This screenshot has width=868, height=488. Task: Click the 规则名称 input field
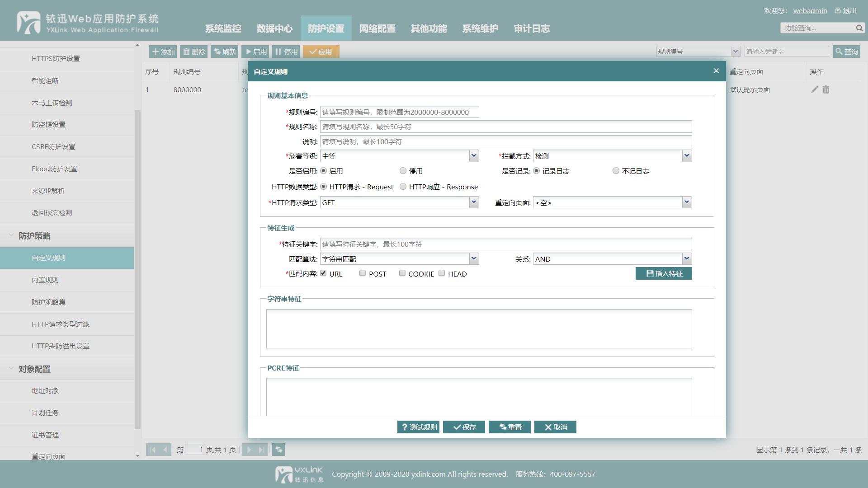(506, 127)
